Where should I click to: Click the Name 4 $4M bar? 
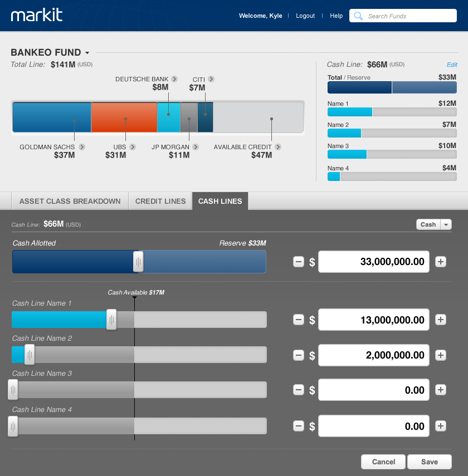[392, 176]
